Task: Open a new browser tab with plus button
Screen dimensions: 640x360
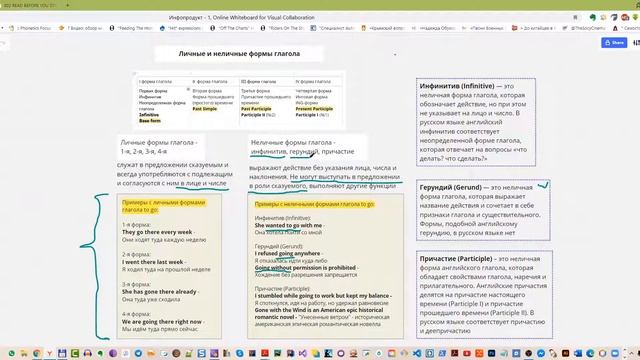Action: pyautogui.click(x=67, y=5)
